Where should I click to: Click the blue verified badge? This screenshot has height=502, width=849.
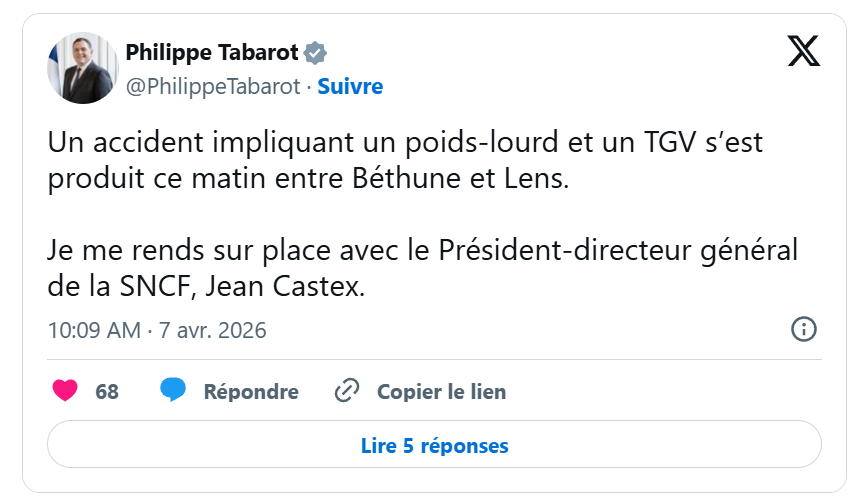315,53
